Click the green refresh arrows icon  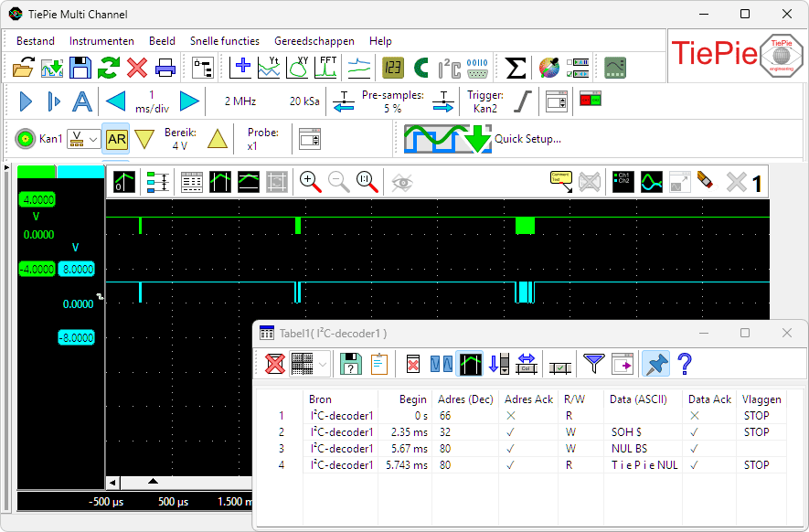coord(109,68)
